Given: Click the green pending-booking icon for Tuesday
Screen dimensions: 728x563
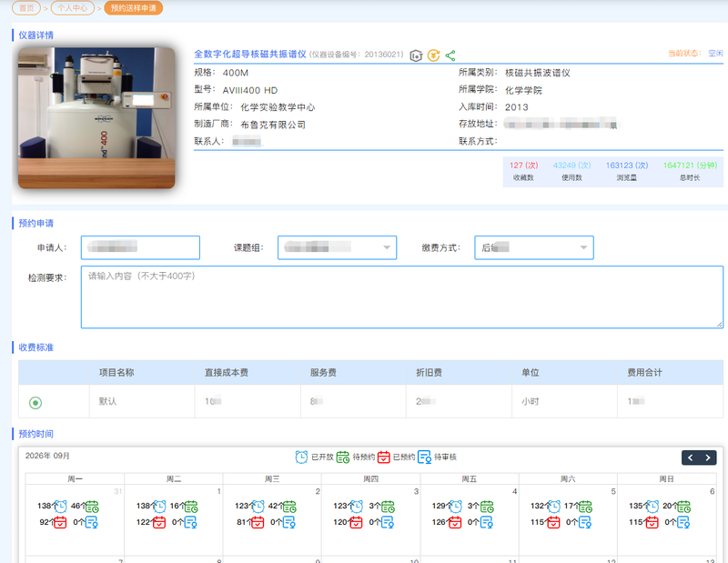Looking at the screenshot, I should (x=190, y=507).
